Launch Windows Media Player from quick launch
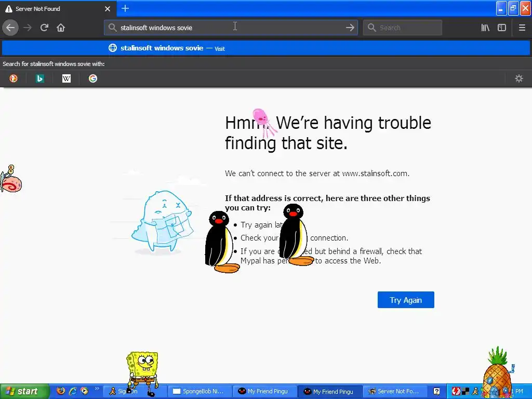 pyautogui.click(x=84, y=391)
